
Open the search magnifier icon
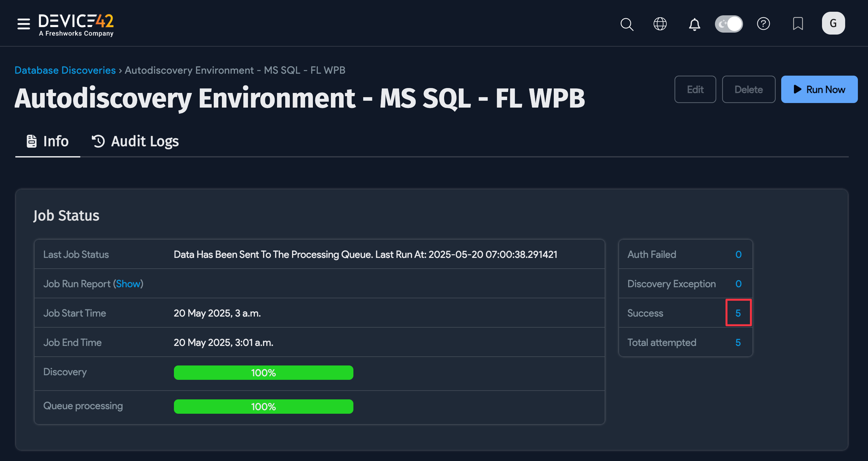(x=627, y=24)
